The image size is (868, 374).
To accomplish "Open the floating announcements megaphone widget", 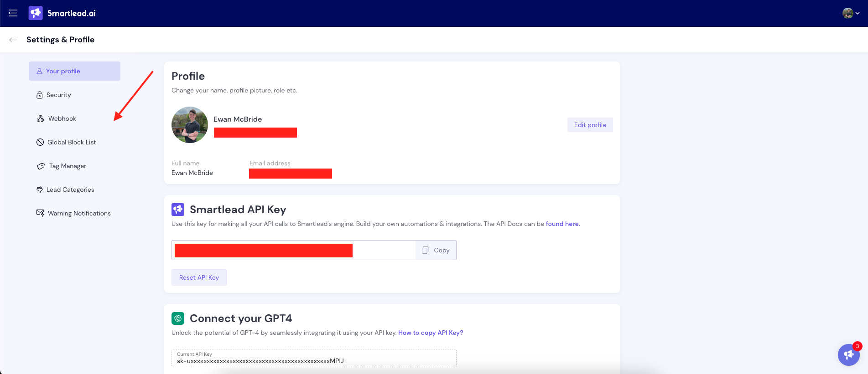I will tap(848, 354).
